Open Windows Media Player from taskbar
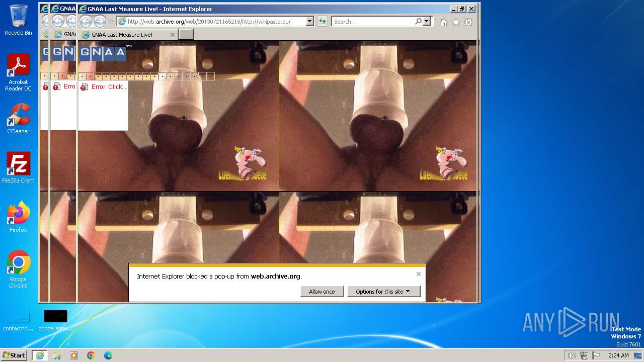Screen dimensions: 644x362 [74, 355]
